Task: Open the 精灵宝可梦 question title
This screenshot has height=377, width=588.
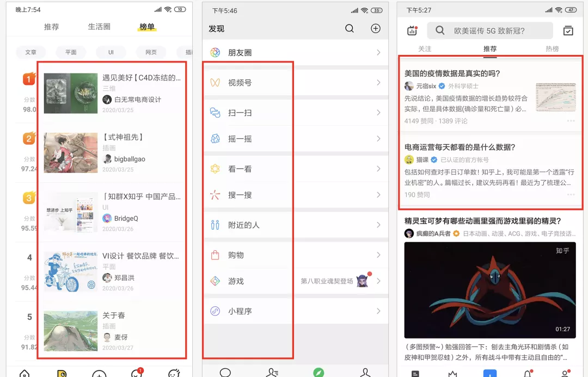Action: click(482, 221)
